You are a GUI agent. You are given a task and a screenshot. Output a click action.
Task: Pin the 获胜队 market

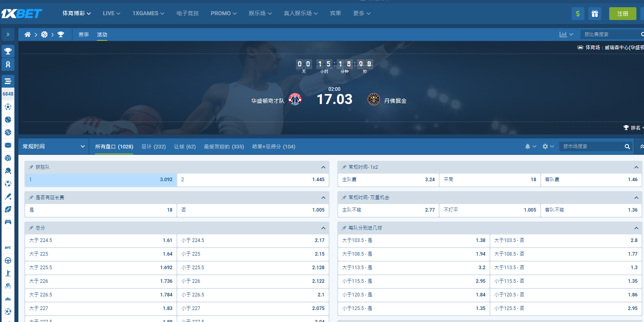pos(31,167)
